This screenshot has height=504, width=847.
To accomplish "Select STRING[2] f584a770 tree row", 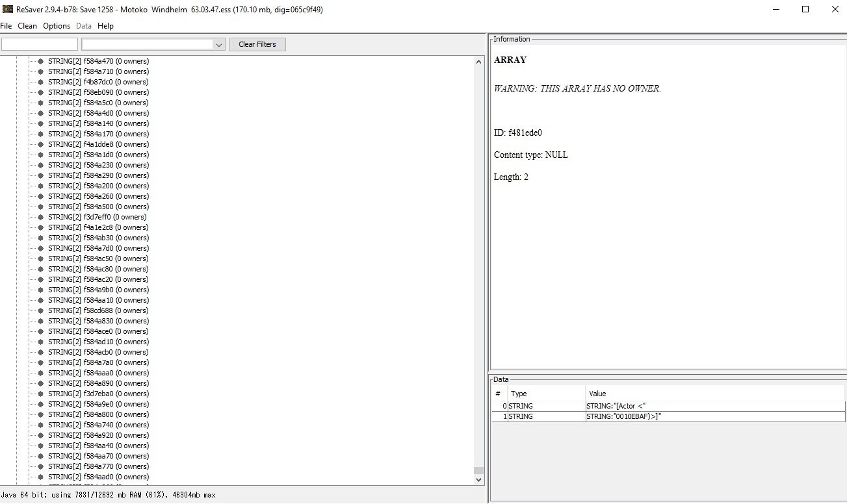I will pyautogui.click(x=98, y=466).
